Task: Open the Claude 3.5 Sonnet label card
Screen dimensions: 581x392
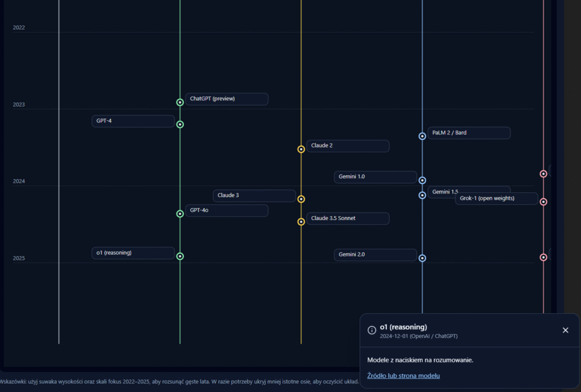Action: coord(348,218)
